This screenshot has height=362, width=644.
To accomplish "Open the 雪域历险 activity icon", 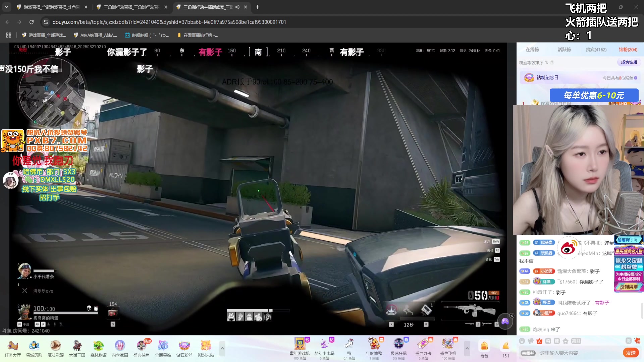I will point(34,349).
